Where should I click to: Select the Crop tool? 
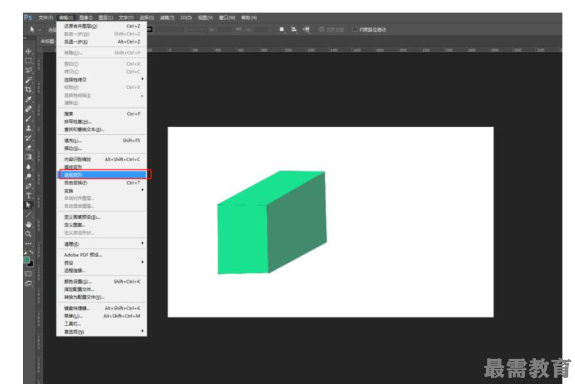click(28, 89)
